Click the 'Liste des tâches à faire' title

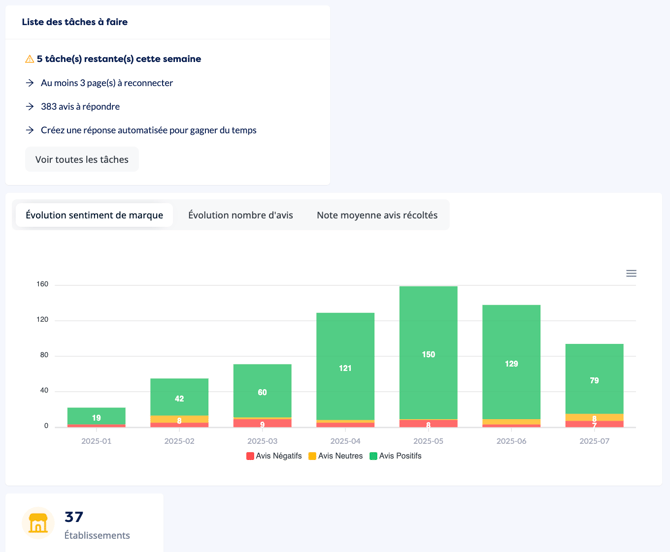75,22
